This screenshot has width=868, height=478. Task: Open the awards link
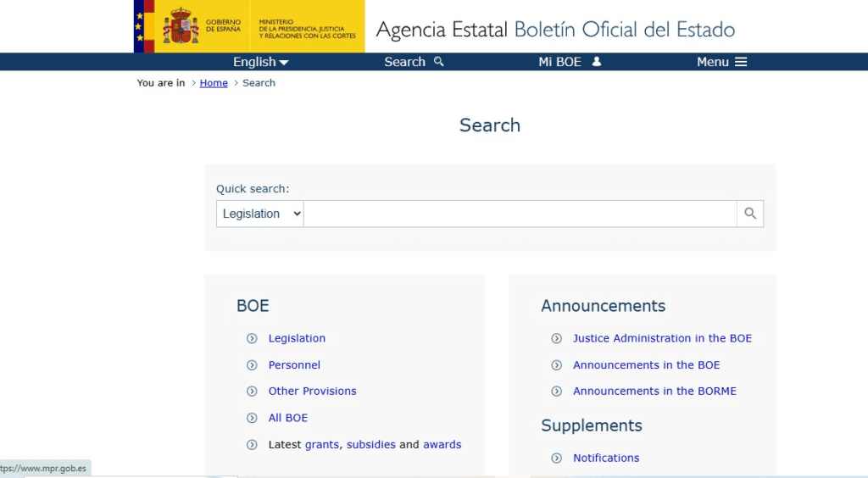[x=442, y=445]
